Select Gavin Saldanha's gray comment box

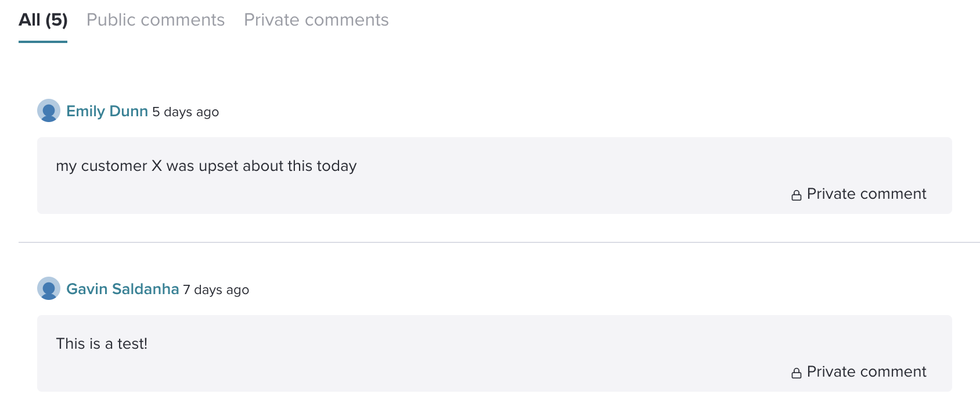pos(495,353)
